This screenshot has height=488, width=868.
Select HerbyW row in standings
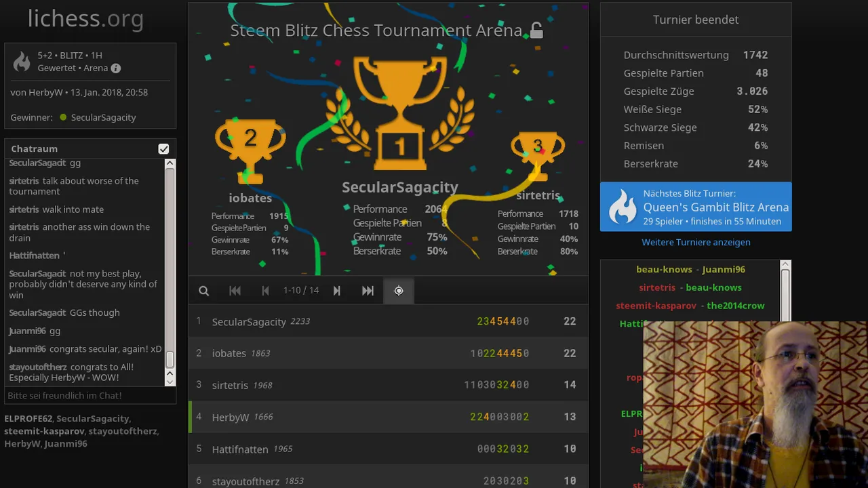click(x=388, y=417)
